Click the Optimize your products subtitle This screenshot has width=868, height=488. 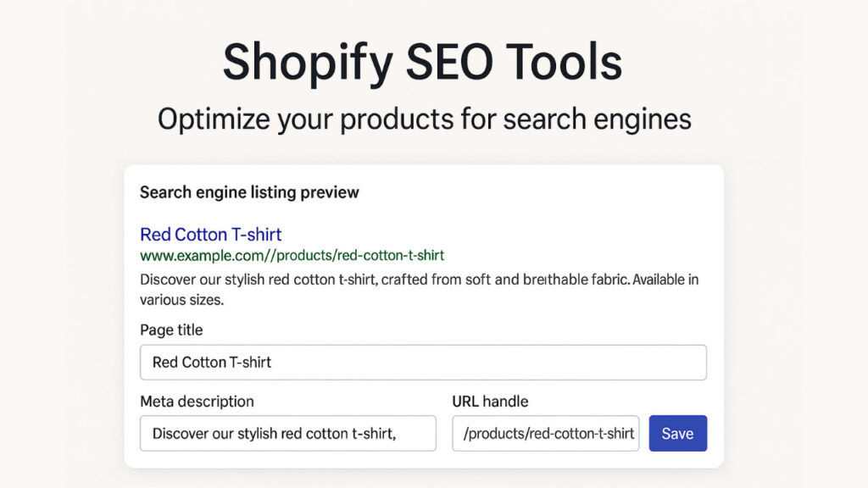pos(424,119)
